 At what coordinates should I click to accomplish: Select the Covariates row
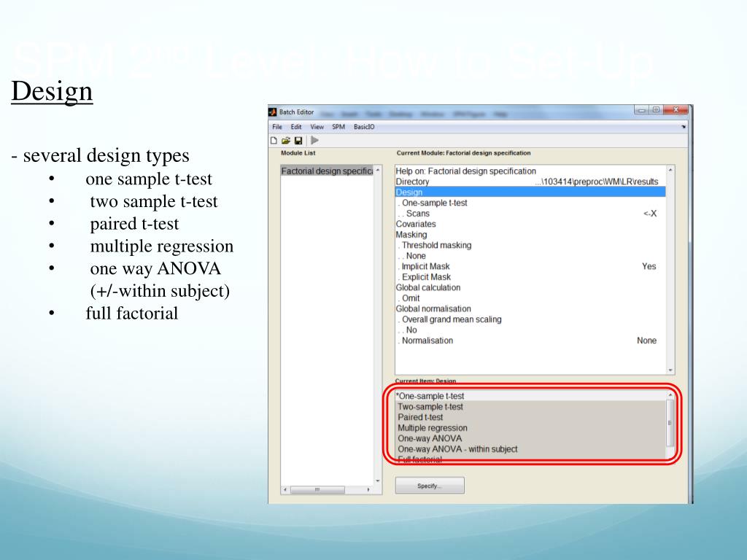530,224
